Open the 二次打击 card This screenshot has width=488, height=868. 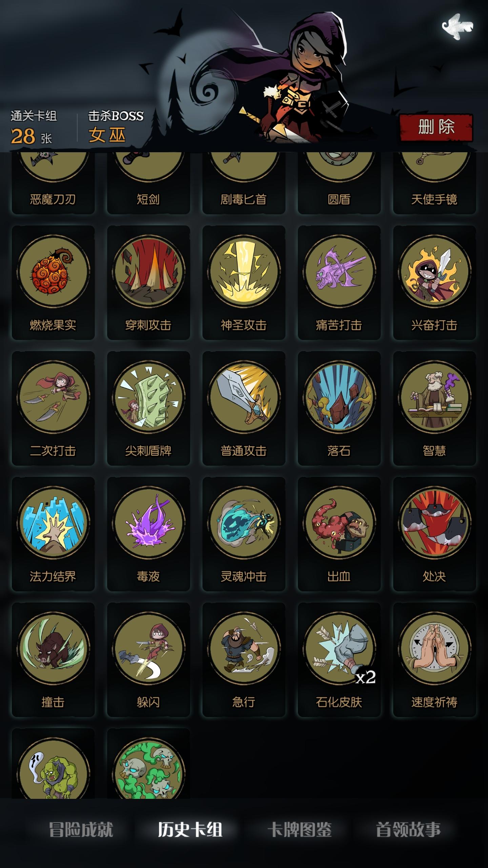click(53, 408)
